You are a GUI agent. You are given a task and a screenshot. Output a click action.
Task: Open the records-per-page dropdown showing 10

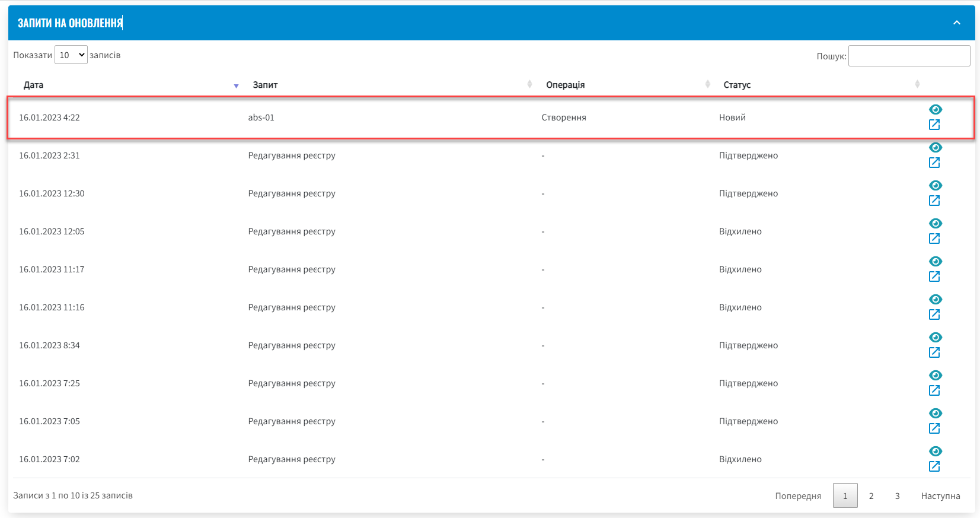[71, 55]
